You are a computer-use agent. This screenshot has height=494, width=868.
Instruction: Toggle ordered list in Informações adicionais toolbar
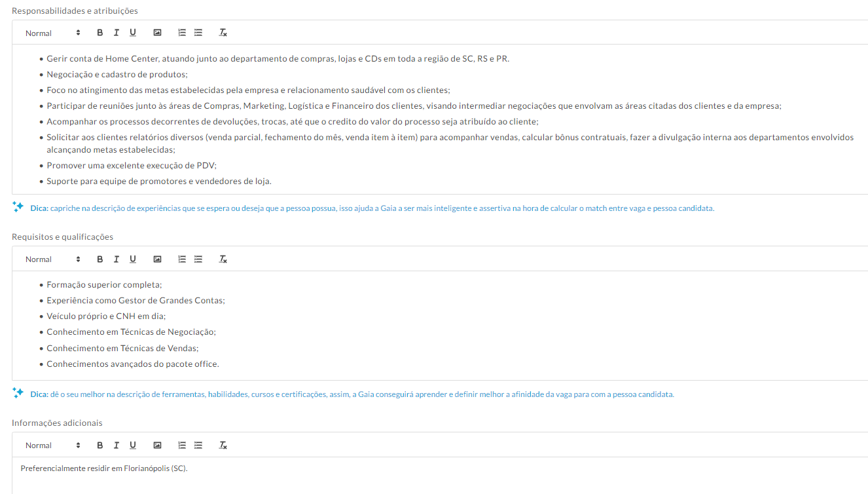(x=182, y=446)
